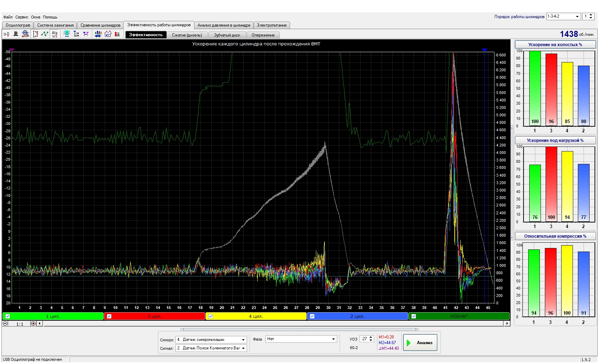Click the green polyline graph icon
The height and width of the screenshot is (364, 602).
pos(45,34)
